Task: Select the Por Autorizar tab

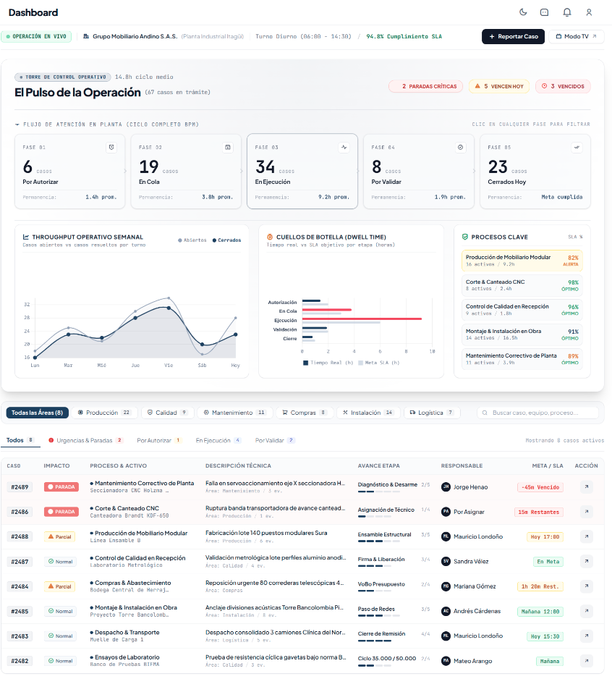Action: (x=159, y=440)
